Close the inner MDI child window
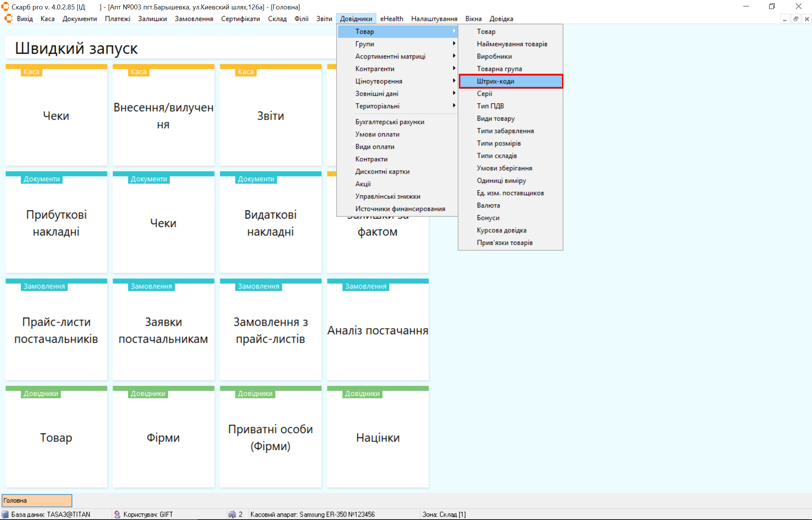Viewport: 812px width, 520px height. tap(807, 19)
